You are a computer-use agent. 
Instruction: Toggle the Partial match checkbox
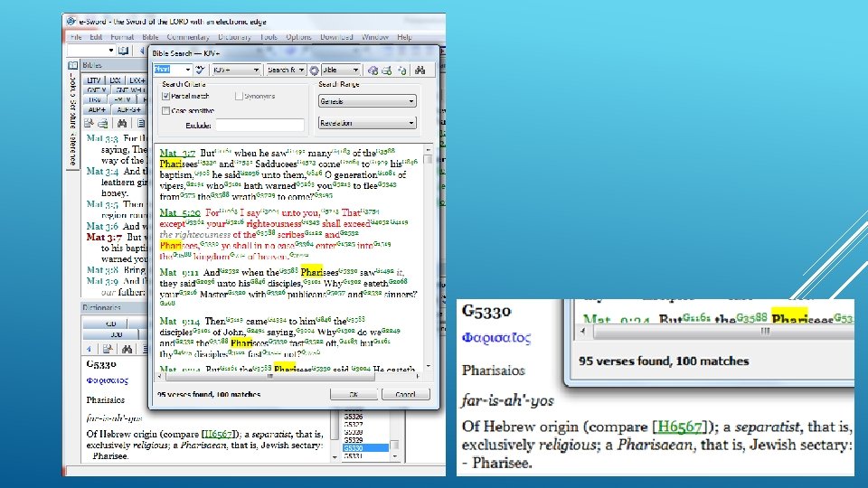pos(165,96)
